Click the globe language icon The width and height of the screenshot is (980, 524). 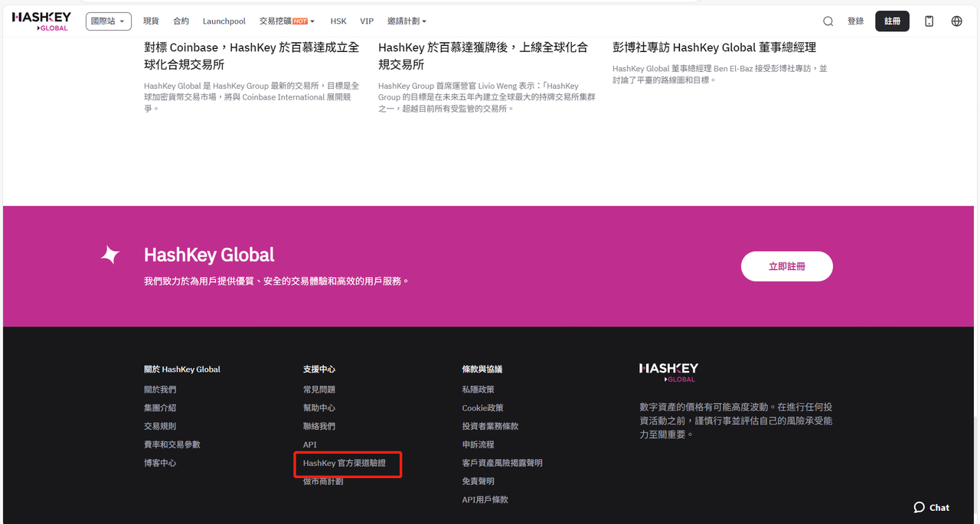(x=956, y=21)
